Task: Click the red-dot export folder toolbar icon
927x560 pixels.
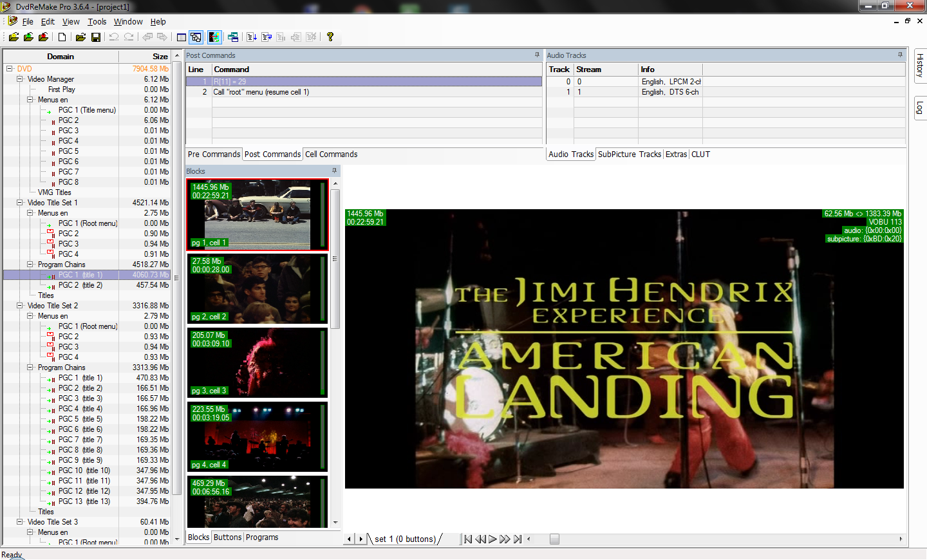Action: pos(43,37)
